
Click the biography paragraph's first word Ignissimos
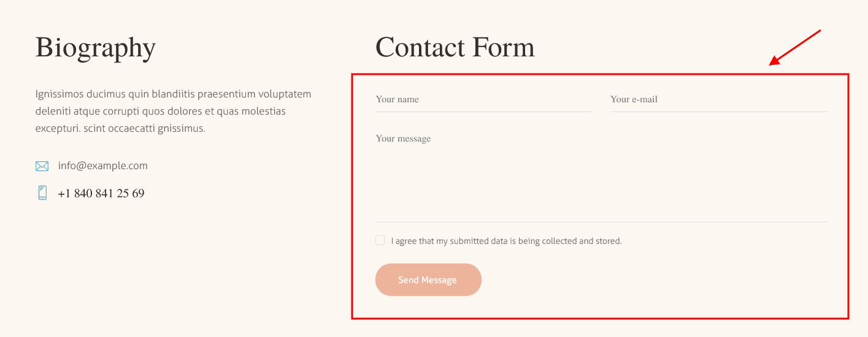[x=59, y=94]
